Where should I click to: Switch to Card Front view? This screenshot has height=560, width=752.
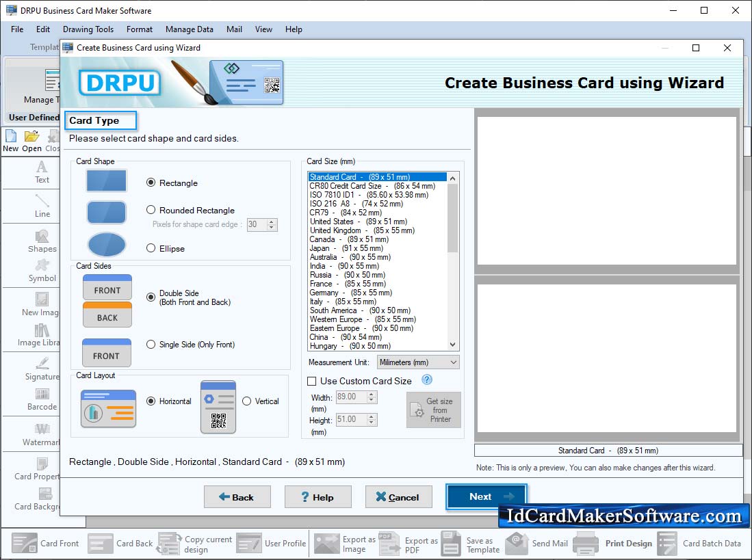point(45,543)
